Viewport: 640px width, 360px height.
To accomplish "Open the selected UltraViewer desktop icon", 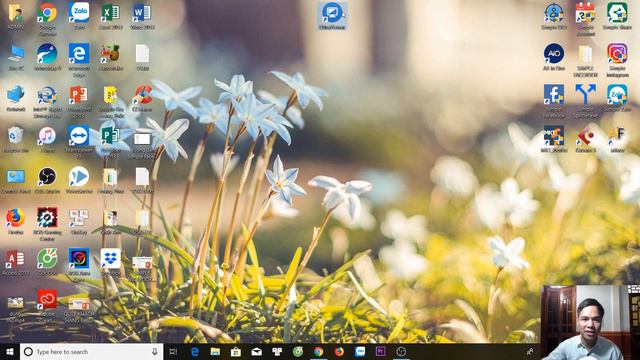I will point(333,16).
